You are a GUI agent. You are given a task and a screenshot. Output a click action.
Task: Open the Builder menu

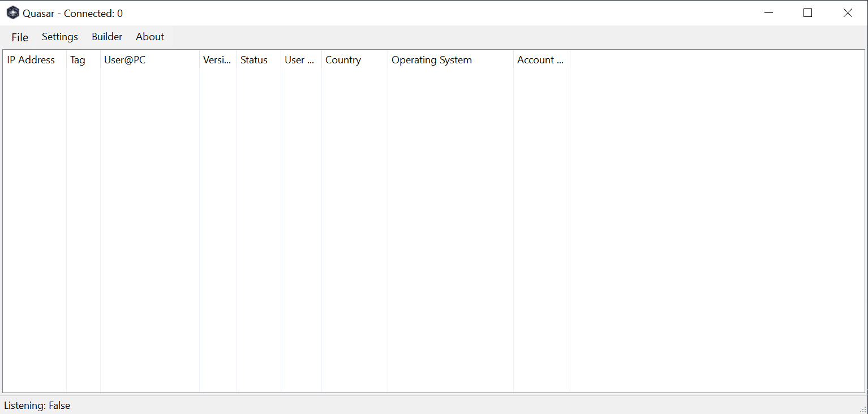click(107, 37)
